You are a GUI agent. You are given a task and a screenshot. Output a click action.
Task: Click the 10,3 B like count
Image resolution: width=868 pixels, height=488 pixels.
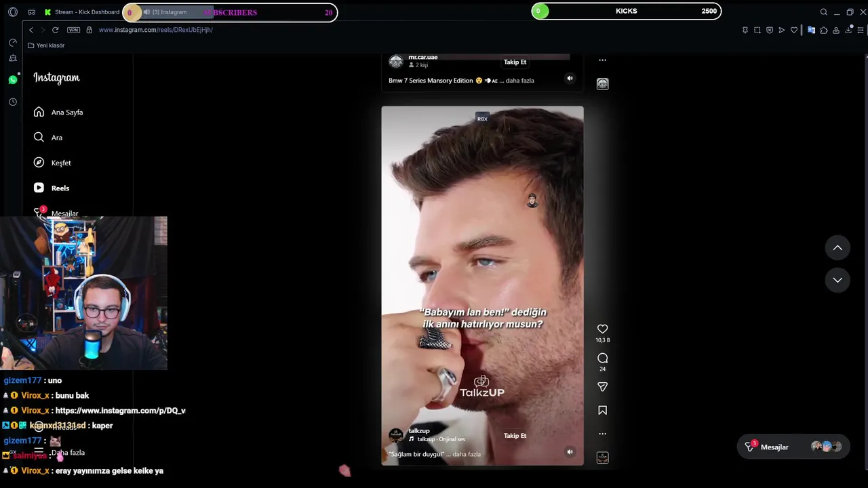point(602,340)
